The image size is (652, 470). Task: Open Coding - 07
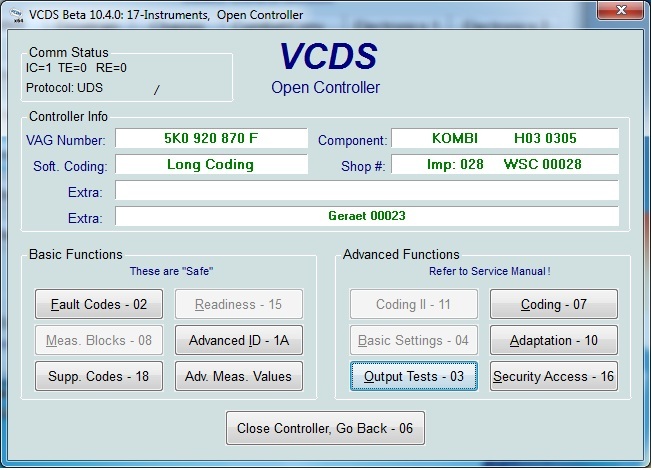[x=554, y=304]
